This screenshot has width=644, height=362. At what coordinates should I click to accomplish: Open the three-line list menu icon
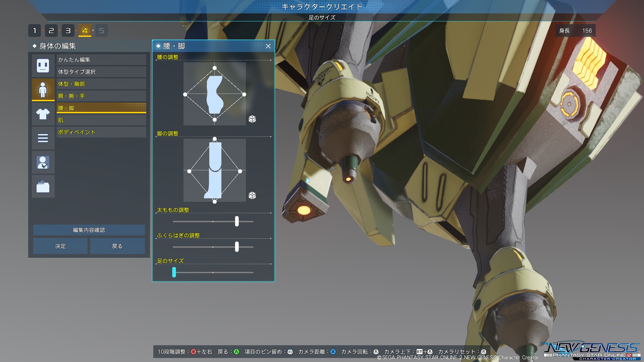coord(43,138)
